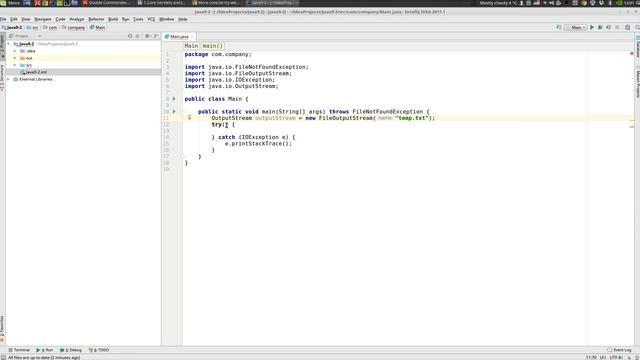The height and width of the screenshot is (360, 640).
Task: Open the Tools menu
Action: [x=138, y=19]
